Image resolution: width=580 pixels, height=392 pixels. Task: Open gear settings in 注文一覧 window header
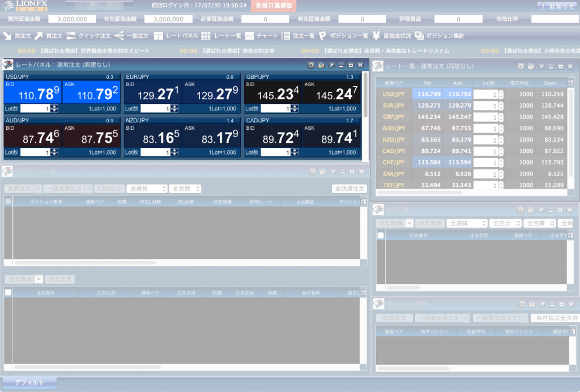click(520, 210)
